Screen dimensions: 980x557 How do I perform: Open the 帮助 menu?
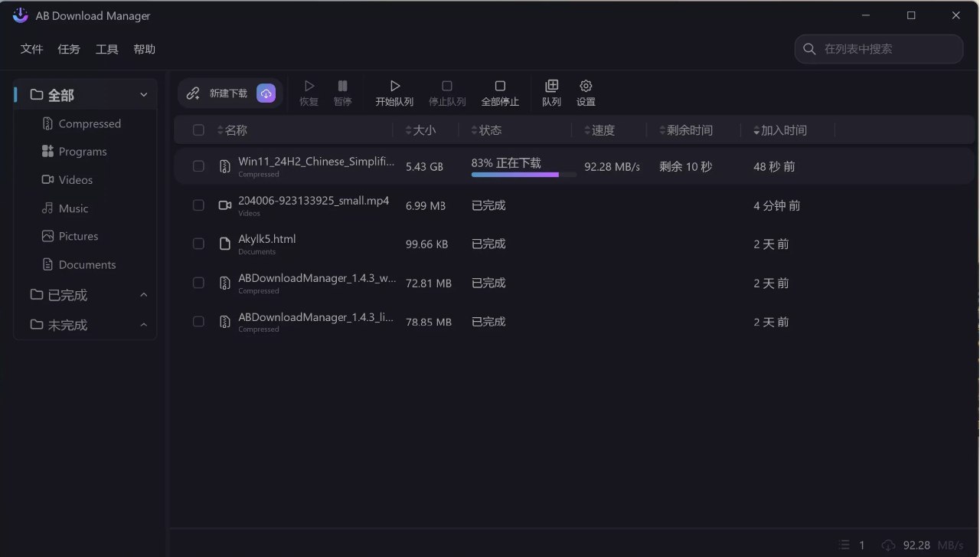pos(144,49)
